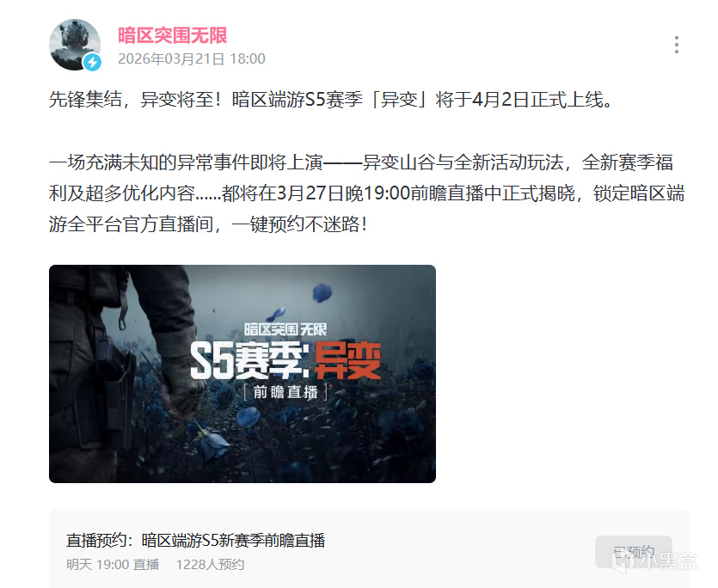
Task: Select the 1228人预约 count text
Action: [210, 565]
